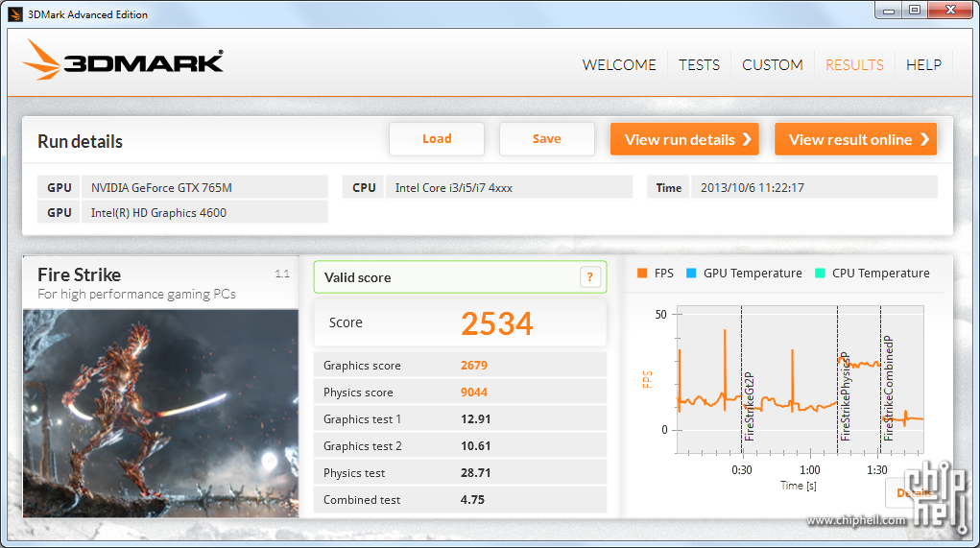Click the Physics score value 9044
The height and width of the screenshot is (548, 980).
click(x=474, y=393)
